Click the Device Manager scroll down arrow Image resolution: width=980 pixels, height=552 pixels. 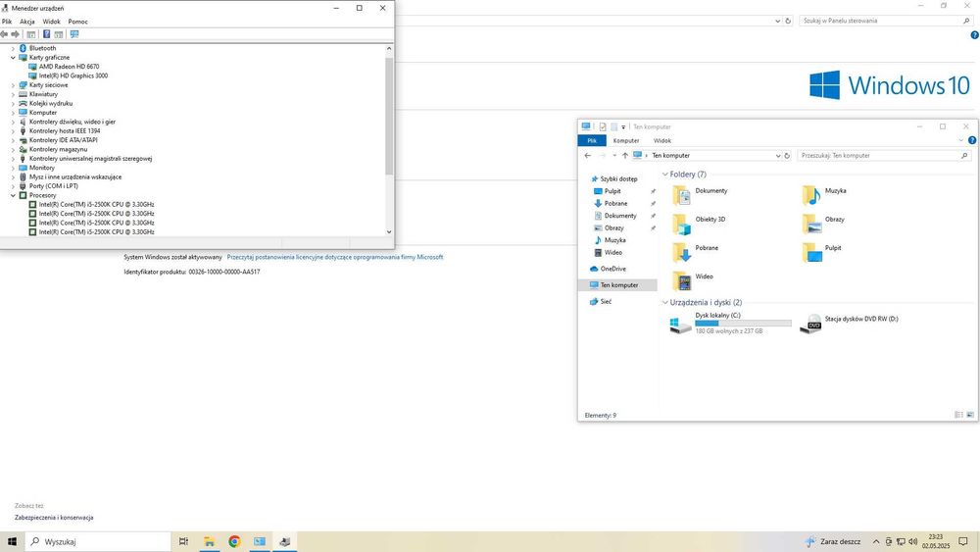389,231
